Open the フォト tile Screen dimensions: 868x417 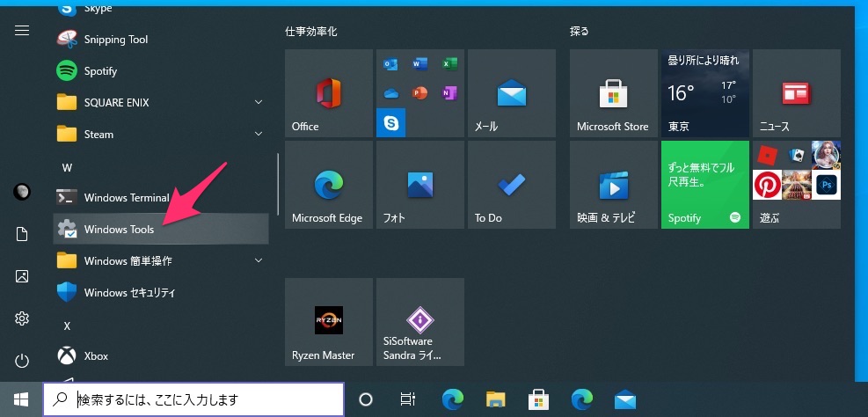click(x=420, y=185)
